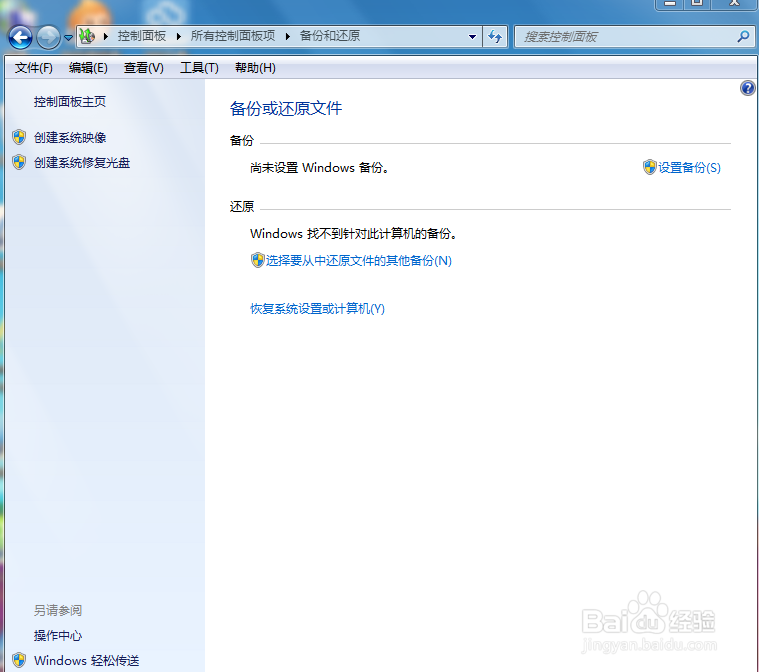Select 控制面板 breadcrumb in address bar
The width and height of the screenshot is (759, 672).
[141, 36]
